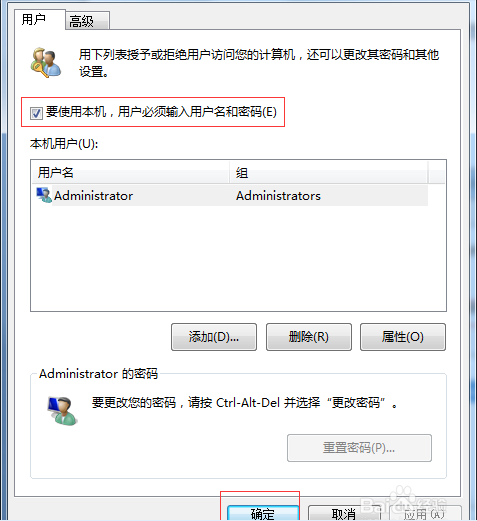Click the Administrators group cell

(278, 196)
